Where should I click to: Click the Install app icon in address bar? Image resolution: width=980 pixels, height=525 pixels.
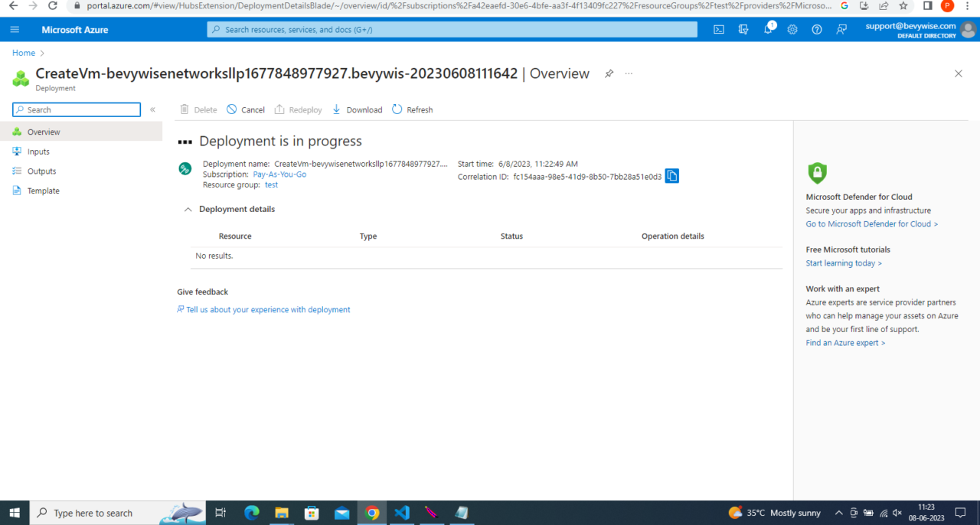pos(864,5)
